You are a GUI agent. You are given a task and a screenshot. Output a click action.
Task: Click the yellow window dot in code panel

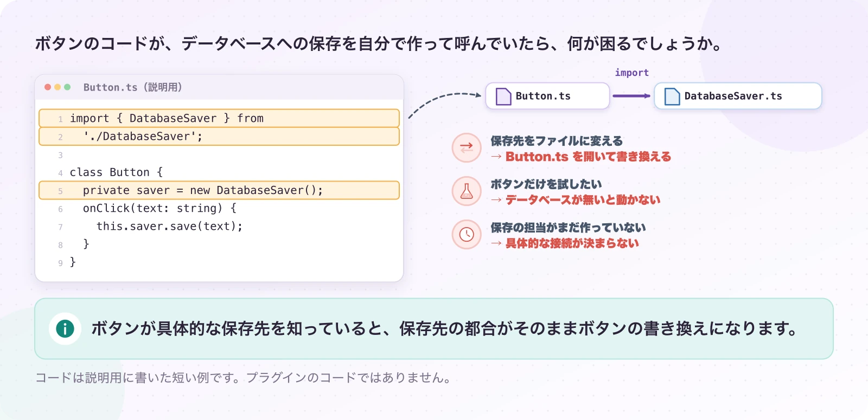click(x=58, y=87)
